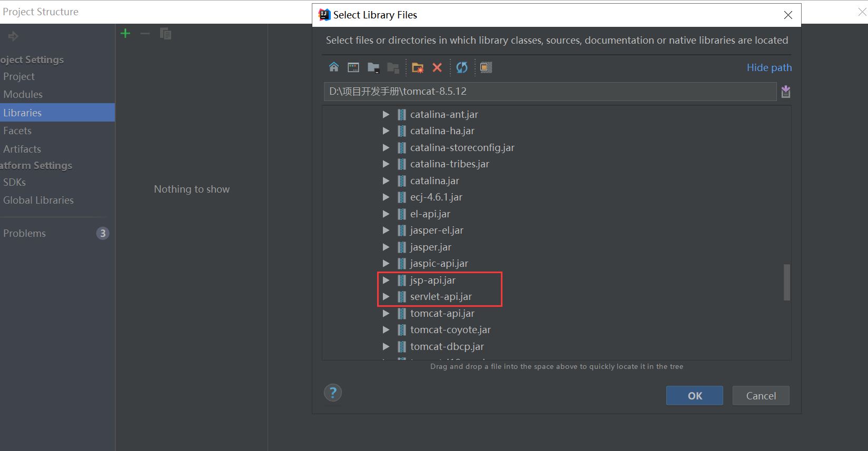This screenshot has width=868, height=451.
Task: Go to home directory icon
Action: 334,67
